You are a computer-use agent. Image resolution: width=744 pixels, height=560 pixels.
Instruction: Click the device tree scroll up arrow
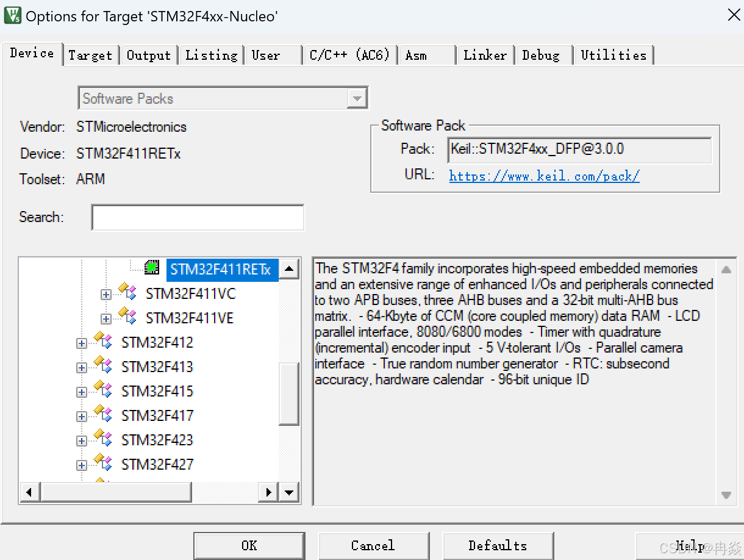[289, 269]
